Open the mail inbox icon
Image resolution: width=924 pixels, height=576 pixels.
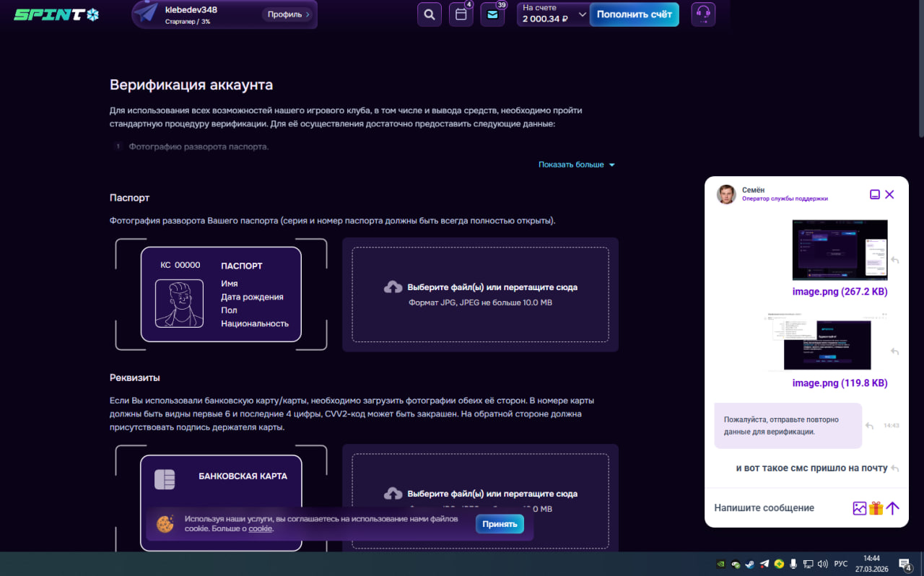(x=492, y=14)
